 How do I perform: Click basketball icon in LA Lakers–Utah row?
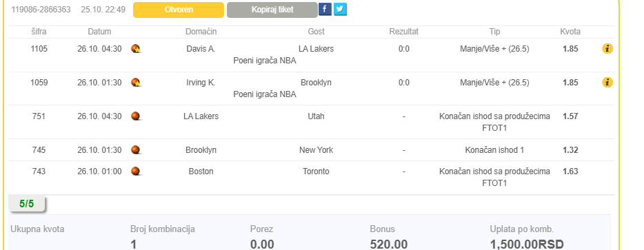point(136,116)
